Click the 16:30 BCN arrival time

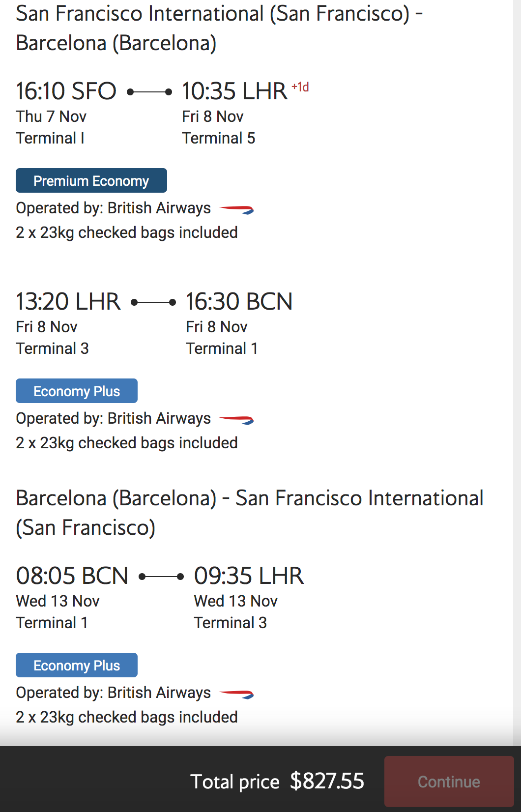(x=239, y=301)
